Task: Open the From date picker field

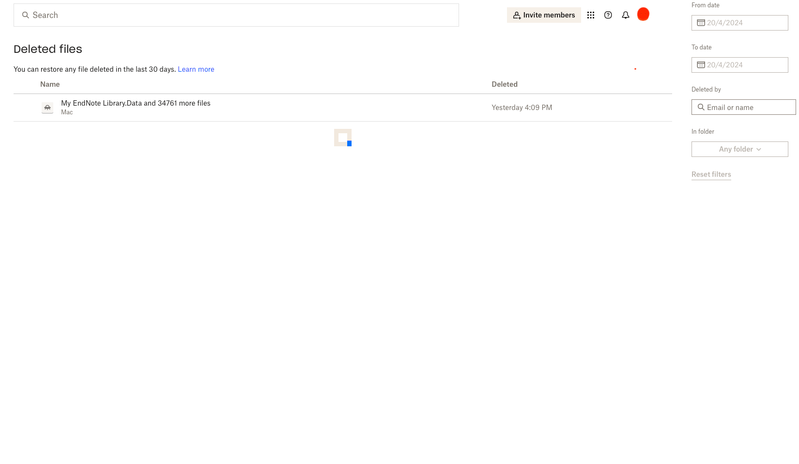Action: 740,23
